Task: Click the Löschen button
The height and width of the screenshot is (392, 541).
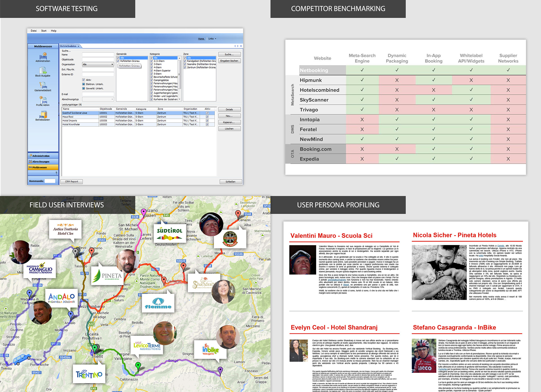Action: 229,129
